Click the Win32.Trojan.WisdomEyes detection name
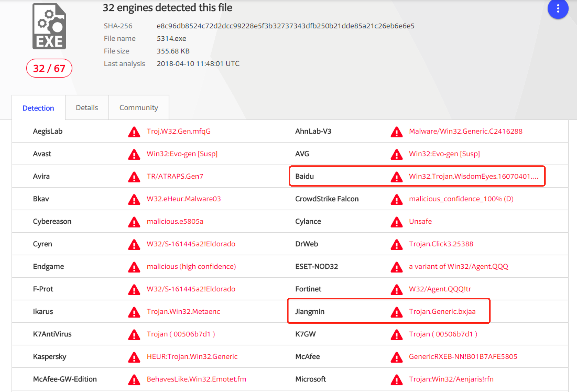577x392 pixels. (473, 176)
